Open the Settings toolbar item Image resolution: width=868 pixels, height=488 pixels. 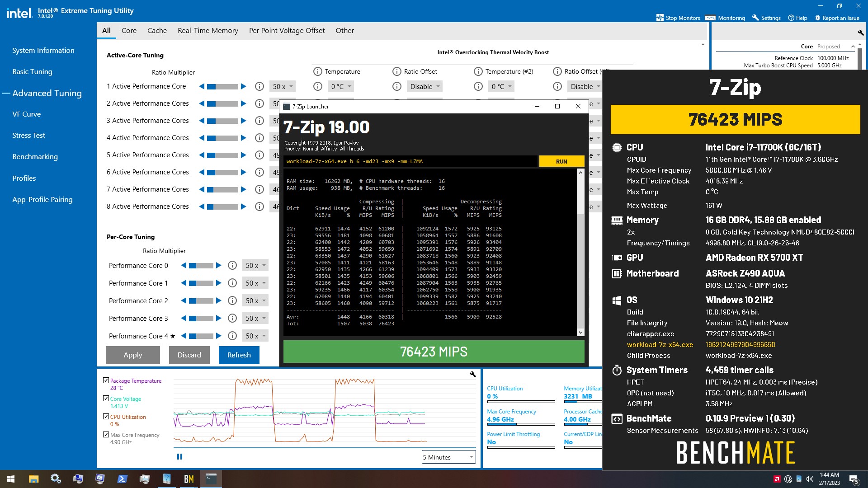coord(766,18)
